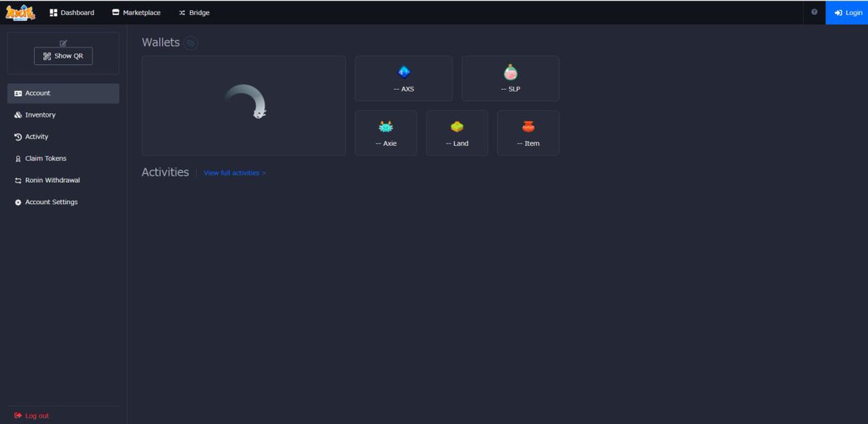The height and width of the screenshot is (424, 868).
Task: Click the edit pencil icon above Show QR
Action: pos(63,43)
